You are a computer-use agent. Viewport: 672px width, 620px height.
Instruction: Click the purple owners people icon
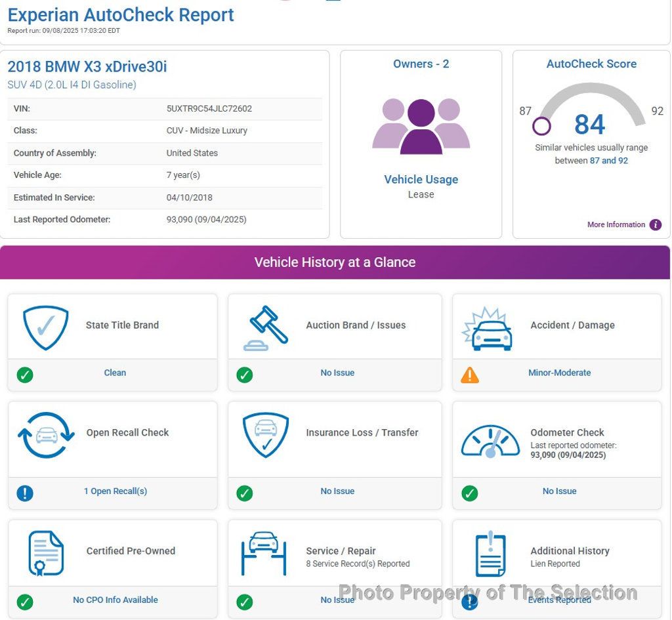(421, 126)
